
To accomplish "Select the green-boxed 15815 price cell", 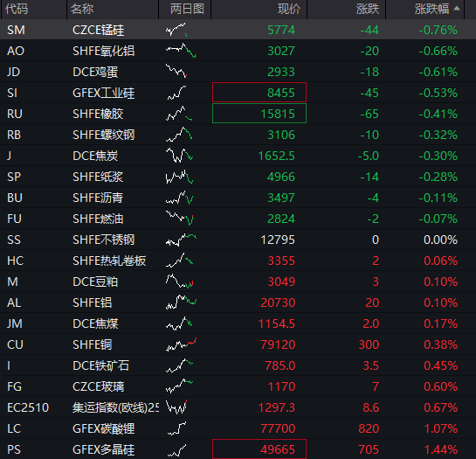I will coord(259,114).
